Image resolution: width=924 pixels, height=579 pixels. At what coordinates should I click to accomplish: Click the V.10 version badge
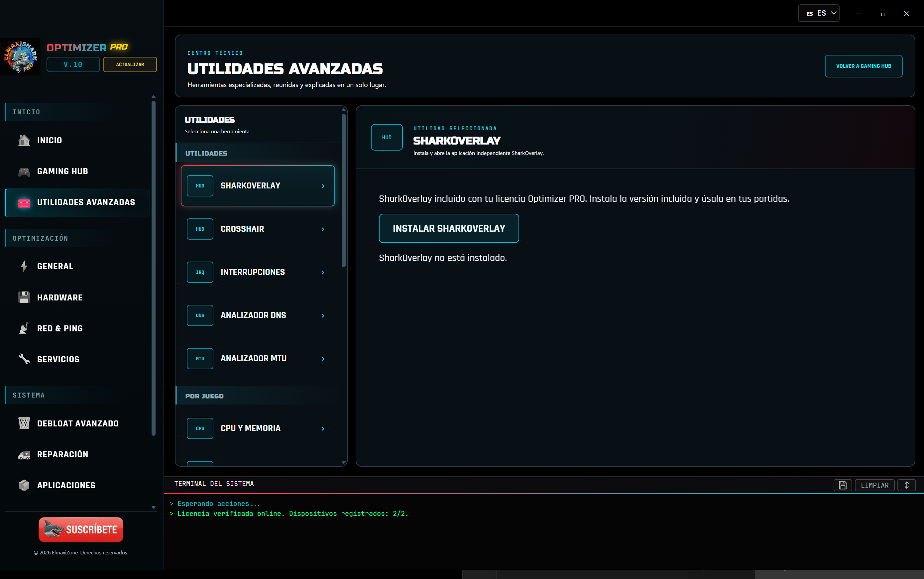(x=73, y=64)
